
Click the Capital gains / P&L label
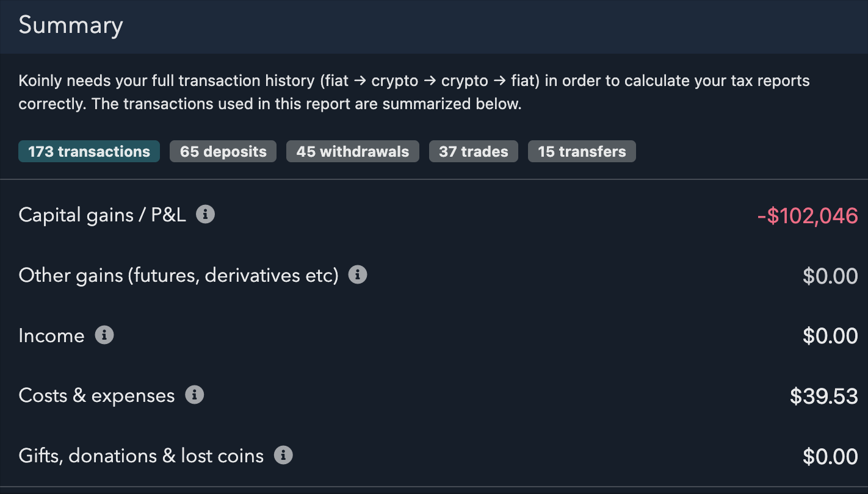[103, 215]
